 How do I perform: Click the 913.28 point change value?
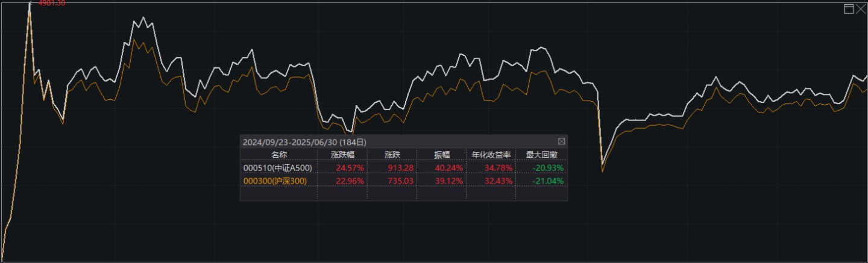(400, 167)
